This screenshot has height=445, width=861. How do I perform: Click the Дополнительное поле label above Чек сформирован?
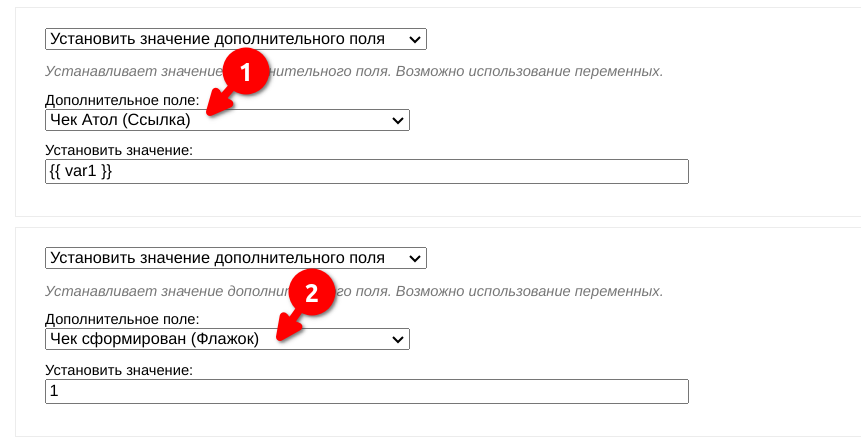point(122,319)
